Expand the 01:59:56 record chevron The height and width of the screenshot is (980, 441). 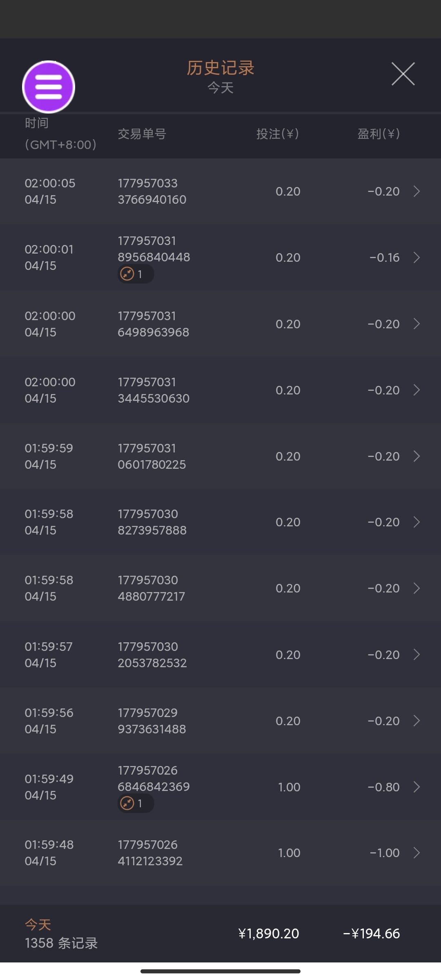pos(416,721)
